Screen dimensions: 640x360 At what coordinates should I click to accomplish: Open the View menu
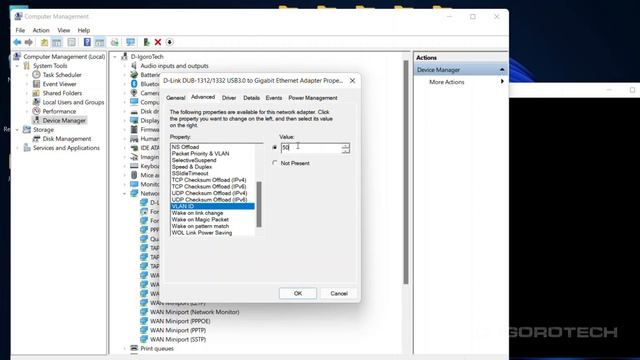(64, 30)
